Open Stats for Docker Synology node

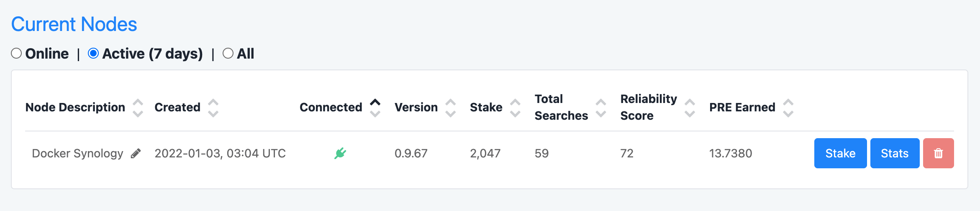tap(895, 153)
